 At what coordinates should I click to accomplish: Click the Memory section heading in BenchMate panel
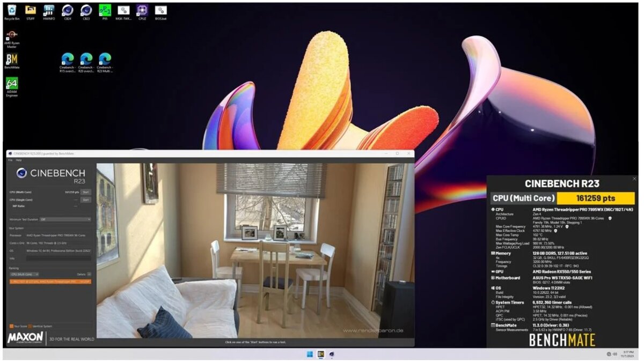pyautogui.click(x=503, y=253)
